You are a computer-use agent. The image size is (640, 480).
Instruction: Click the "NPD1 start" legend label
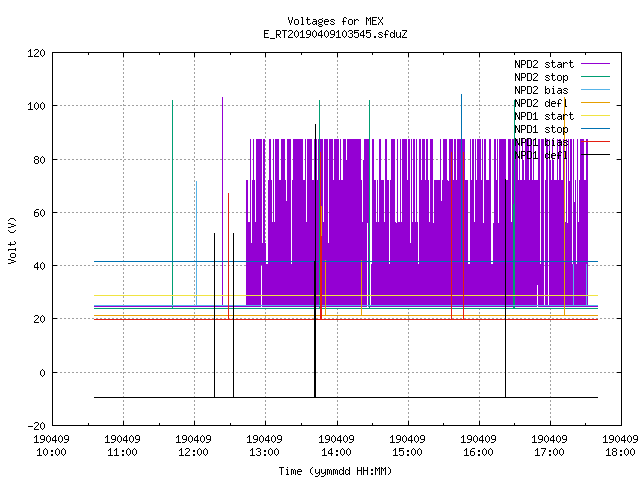click(x=544, y=116)
